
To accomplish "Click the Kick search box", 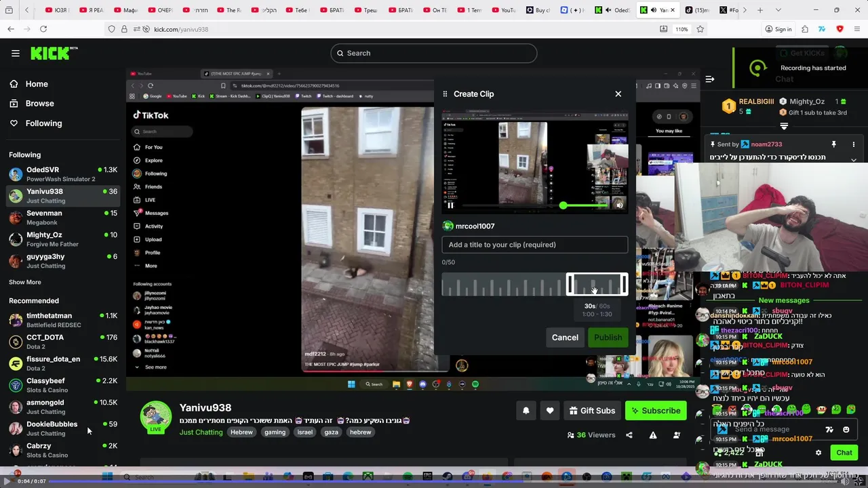I will click(434, 53).
